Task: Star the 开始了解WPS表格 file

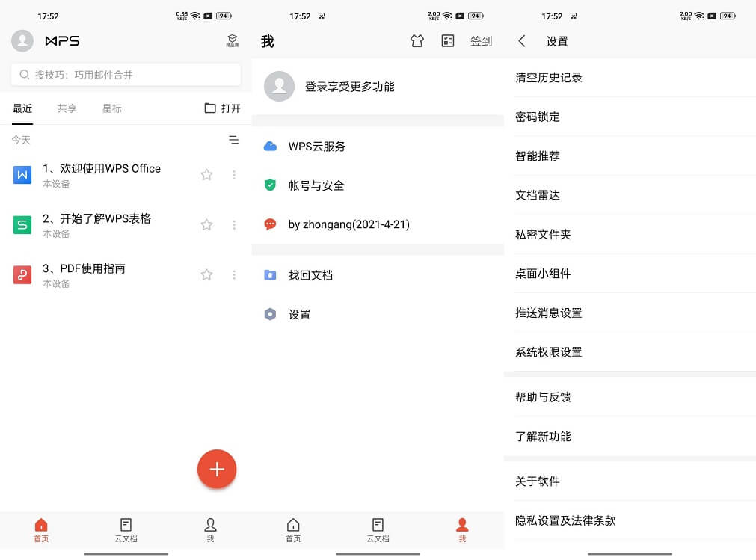Action: 206,225
